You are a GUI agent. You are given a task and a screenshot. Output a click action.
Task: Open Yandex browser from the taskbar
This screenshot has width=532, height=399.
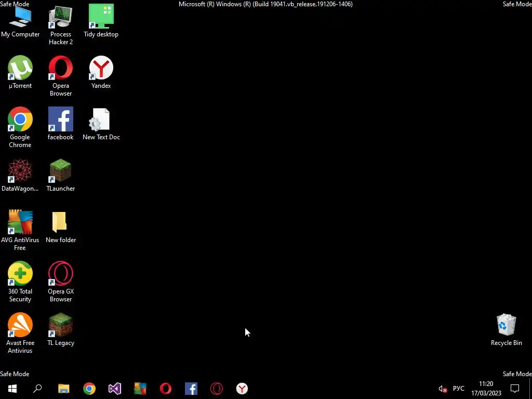click(x=242, y=389)
